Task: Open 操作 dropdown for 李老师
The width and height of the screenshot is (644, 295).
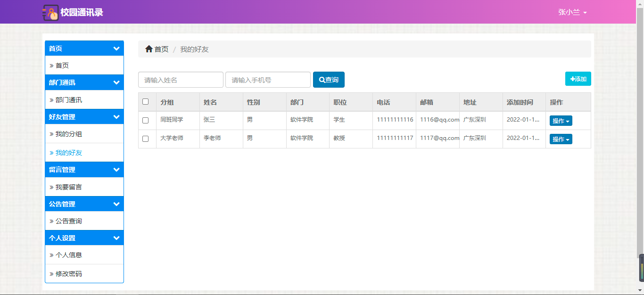Action: (561, 139)
